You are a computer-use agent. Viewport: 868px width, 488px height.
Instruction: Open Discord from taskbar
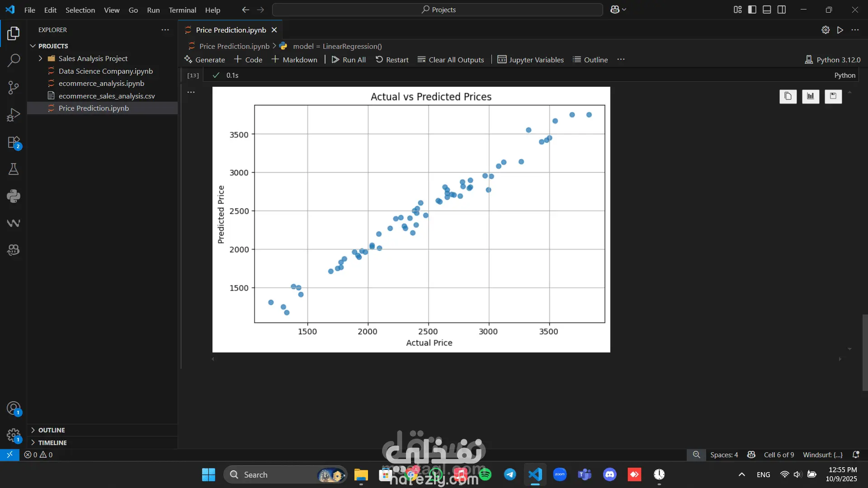click(x=610, y=474)
